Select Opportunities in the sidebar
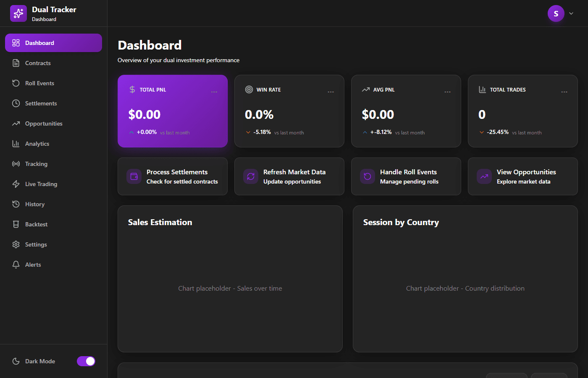 [x=53, y=123]
